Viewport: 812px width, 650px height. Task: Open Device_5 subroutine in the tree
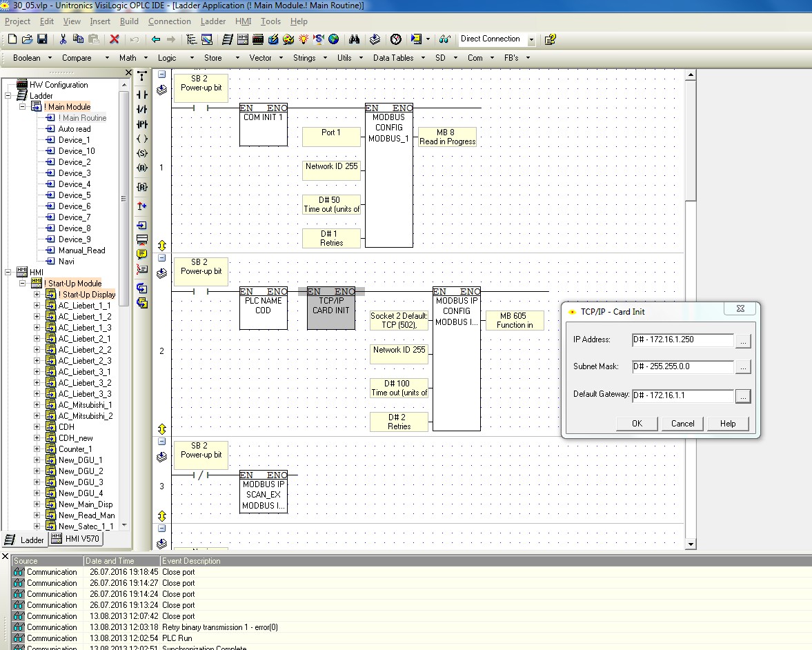tap(75, 195)
